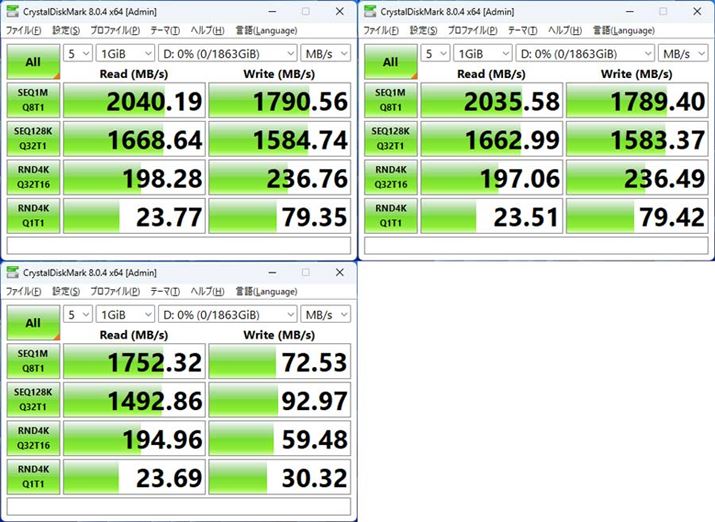This screenshot has width=715, height=522.
Task: Open ヘルプ(H) menu in bottom window
Action: point(207,291)
